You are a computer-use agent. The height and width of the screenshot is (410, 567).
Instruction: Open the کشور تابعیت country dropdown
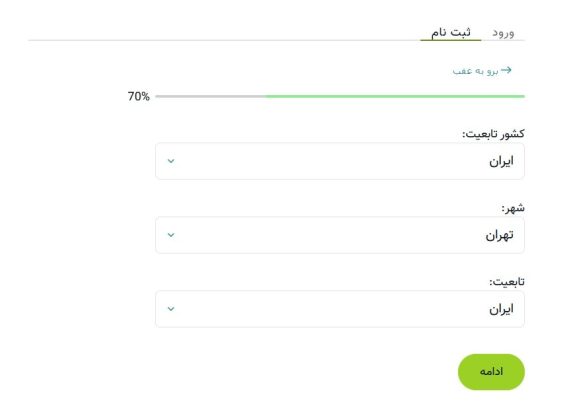340,161
